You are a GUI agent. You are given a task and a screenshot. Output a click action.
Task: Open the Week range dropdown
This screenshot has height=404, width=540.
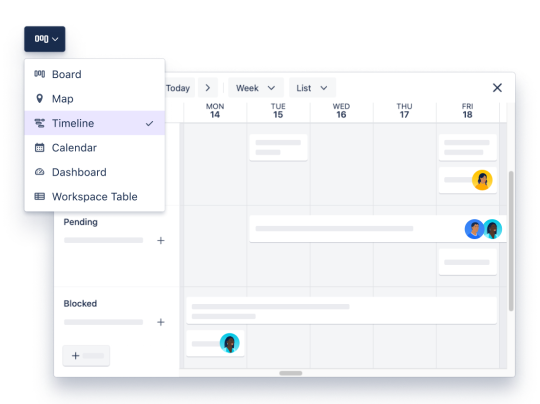(256, 88)
